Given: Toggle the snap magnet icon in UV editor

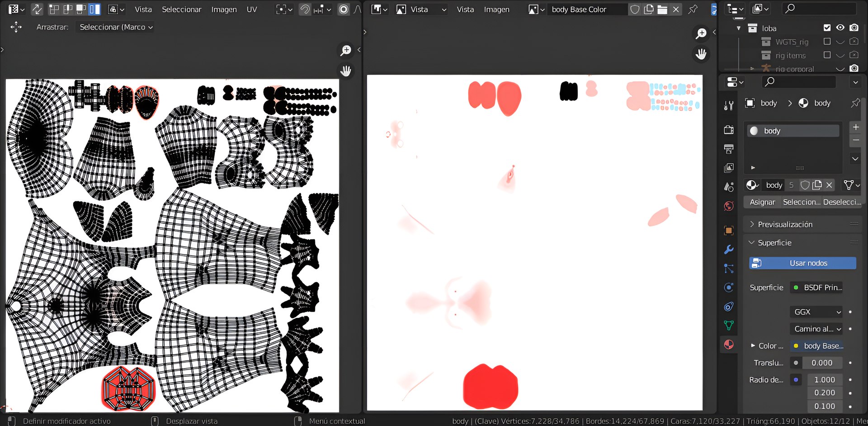Looking at the screenshot, I should coord(305,9).
